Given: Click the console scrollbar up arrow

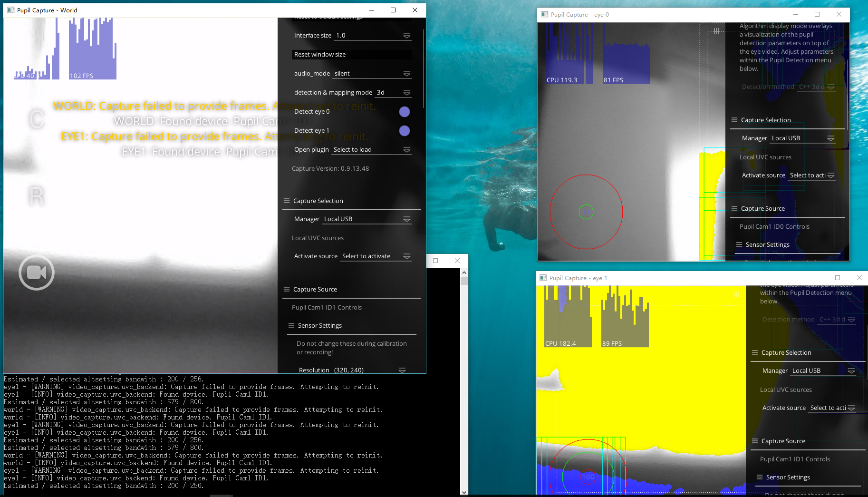Looking at the screenshot, I should (464, 273).
